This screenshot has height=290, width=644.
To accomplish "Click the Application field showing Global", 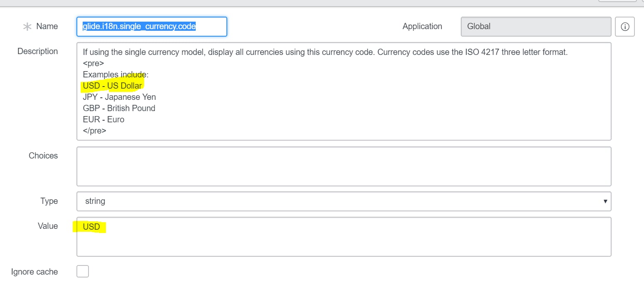I will [x=535, y=26].
